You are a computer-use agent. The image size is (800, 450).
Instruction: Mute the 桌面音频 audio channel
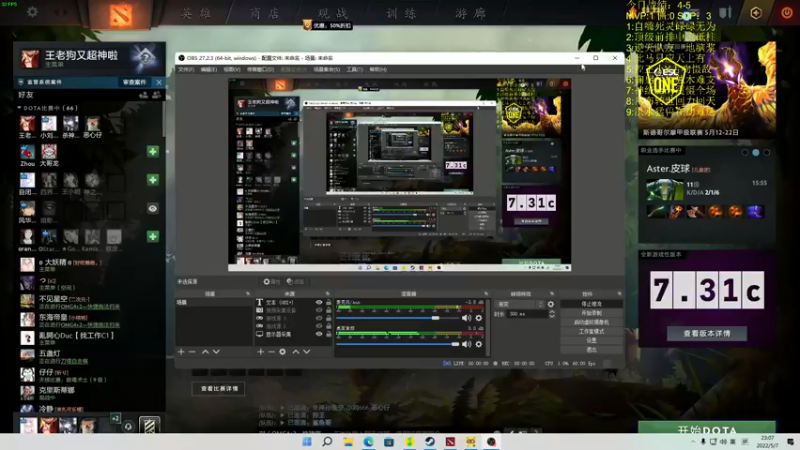pos(466,344)
